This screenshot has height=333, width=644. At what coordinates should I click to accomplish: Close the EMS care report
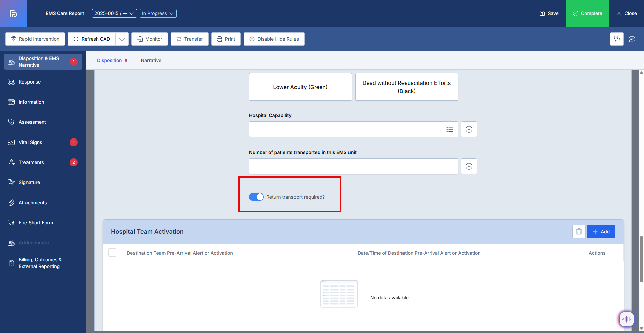(627, 13)
